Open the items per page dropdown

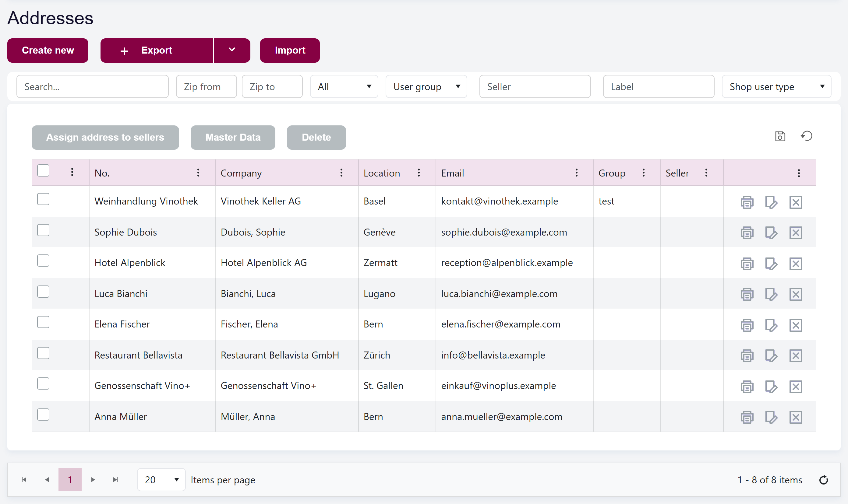(x=161, y=480)
